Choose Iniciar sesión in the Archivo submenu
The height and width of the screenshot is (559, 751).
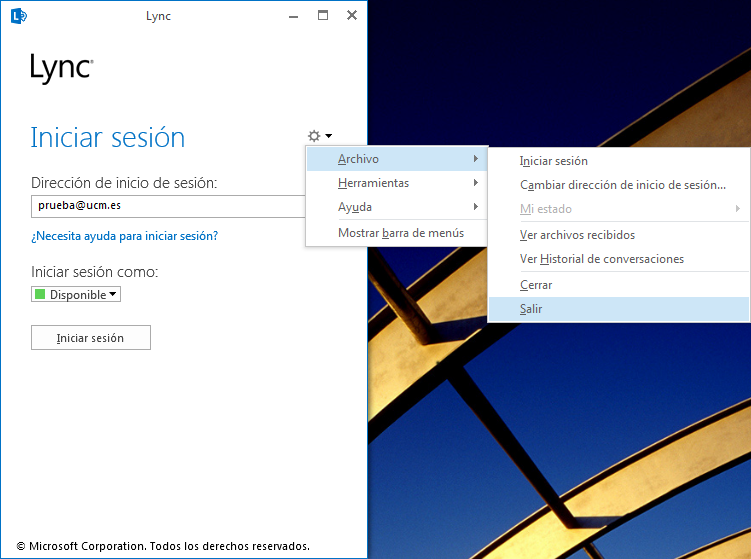point(619,161)
